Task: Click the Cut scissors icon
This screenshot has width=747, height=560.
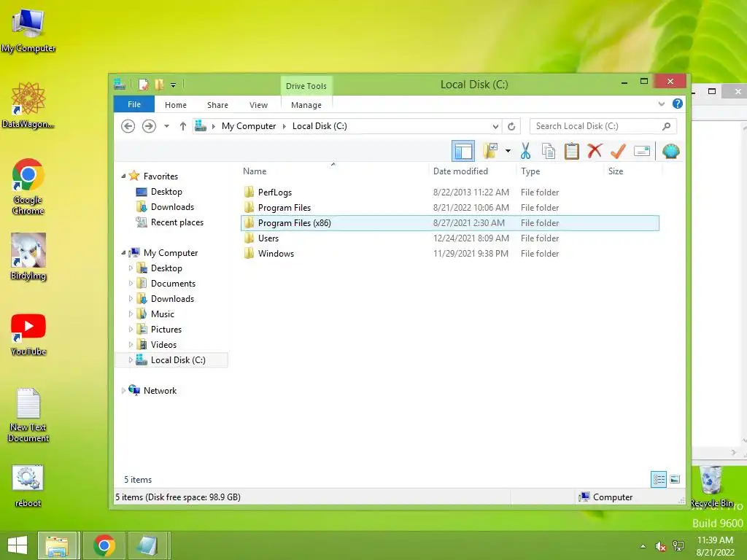Action: 525,152
